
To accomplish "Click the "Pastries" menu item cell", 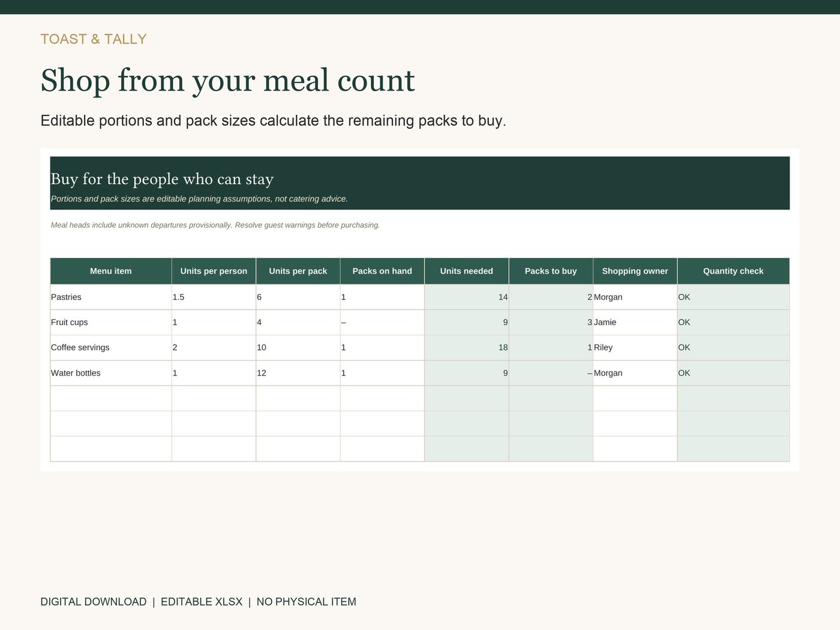I will [111, 297].
